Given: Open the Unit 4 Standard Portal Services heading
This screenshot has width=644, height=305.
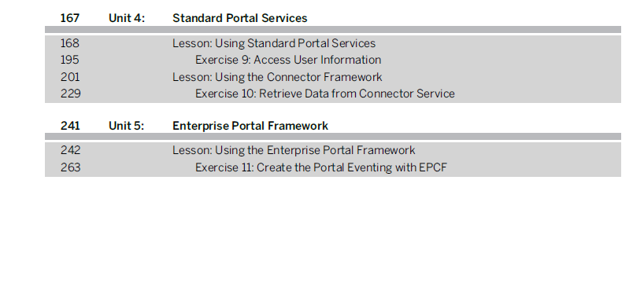Looking at the screenshot, I should (240, 18).
